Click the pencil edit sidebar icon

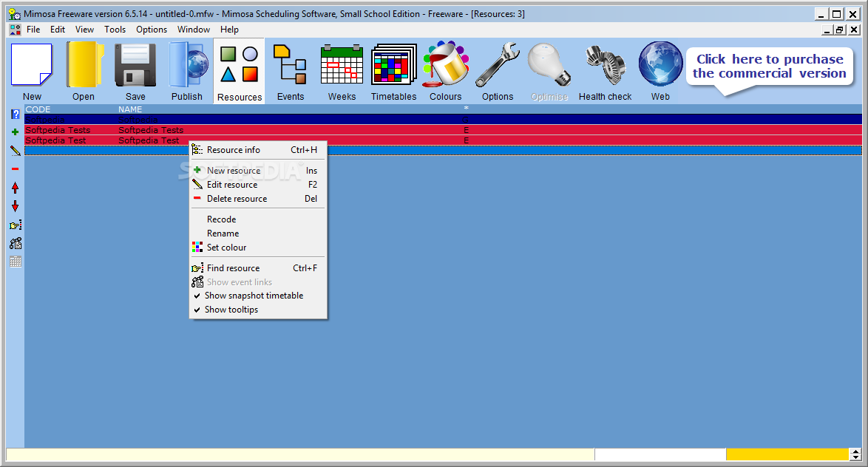click(16, 151)
